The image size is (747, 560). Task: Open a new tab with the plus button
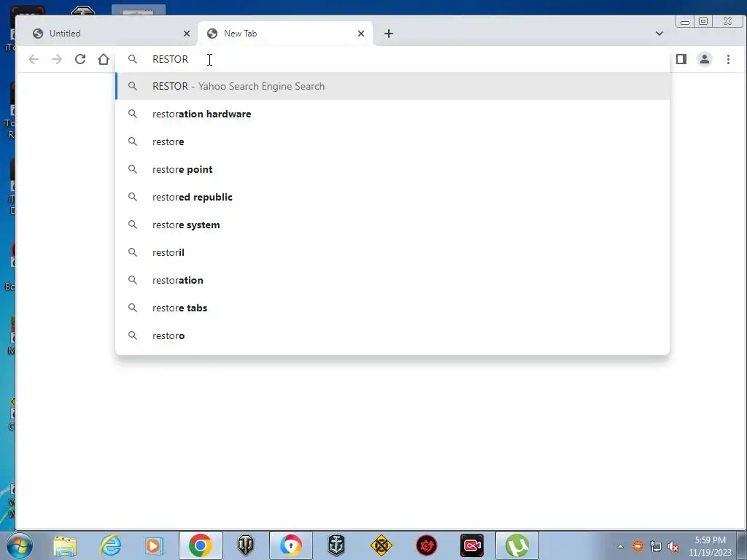[389, 34]
